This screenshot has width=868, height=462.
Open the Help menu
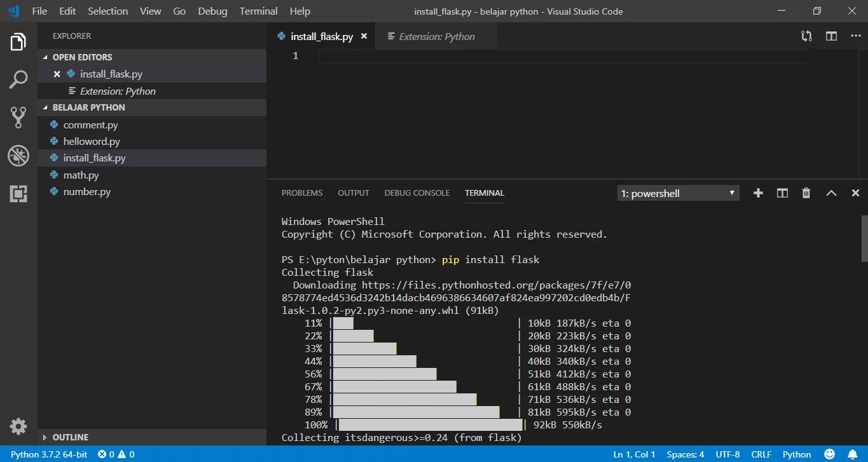coord(300,11)
